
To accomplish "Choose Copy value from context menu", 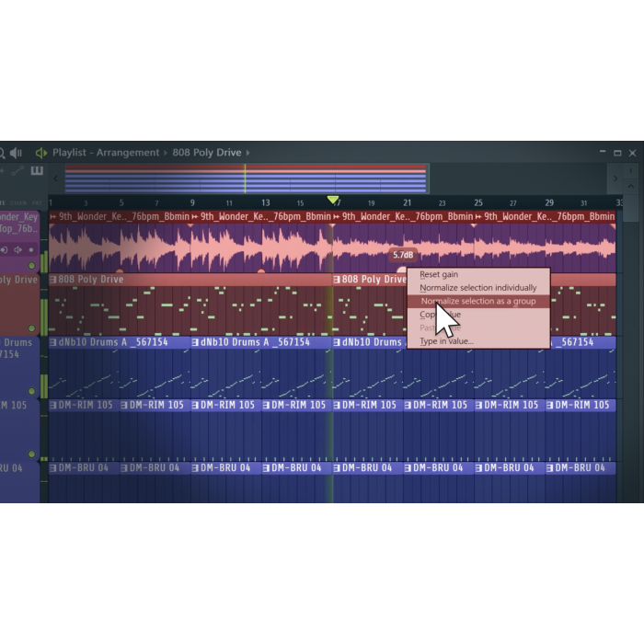I will click(441, 315).
